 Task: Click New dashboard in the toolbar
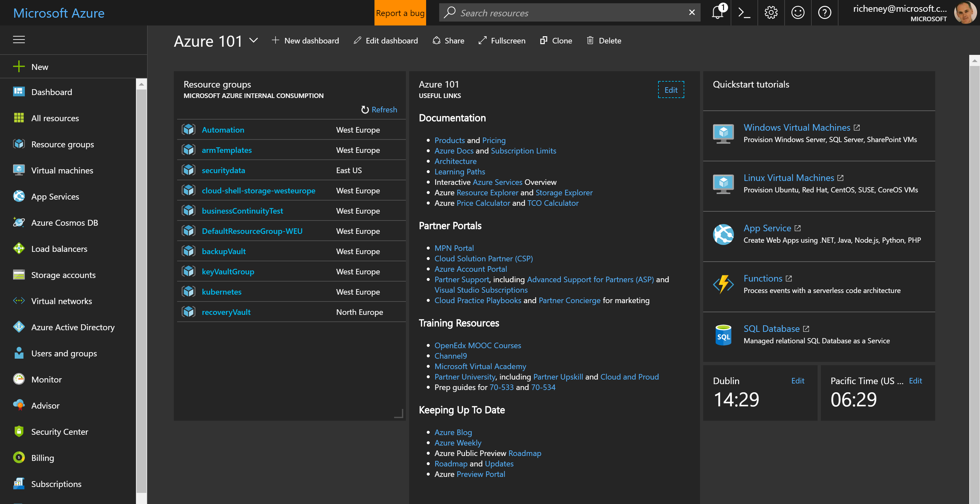click(305, 41)
